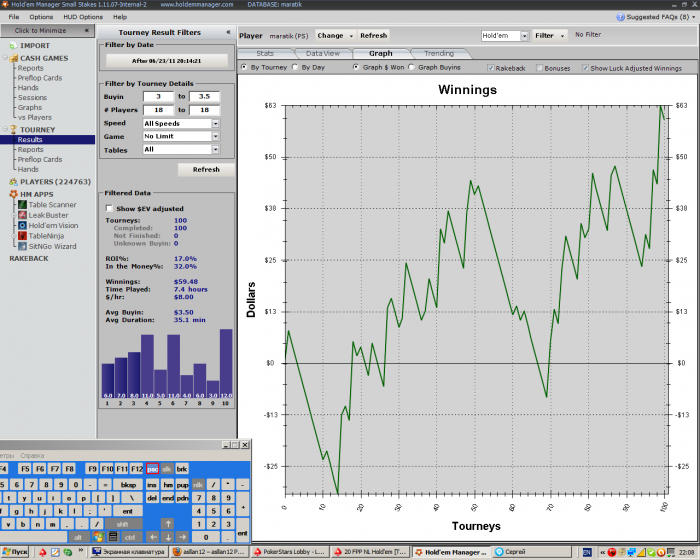Expand the Game type dropdown
The width and height of the screenshot is (700, 560).
coord(215,136)
